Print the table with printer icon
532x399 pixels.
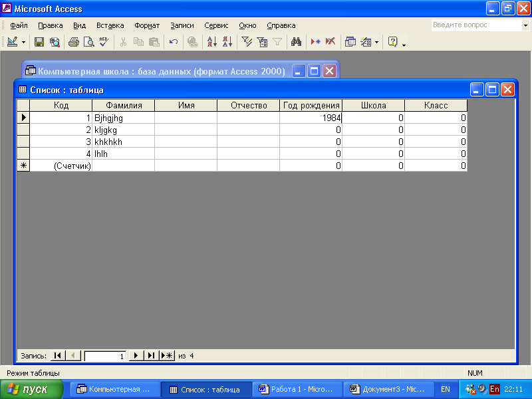(74, 42)
